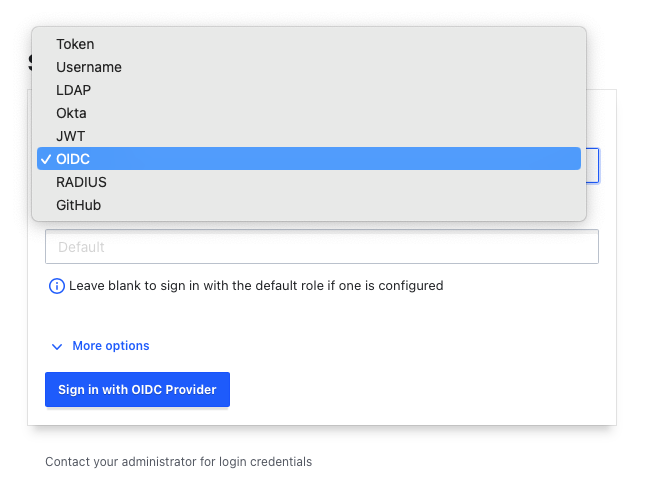Pick RADIUS from the dropdown

(x=81, y=182)
